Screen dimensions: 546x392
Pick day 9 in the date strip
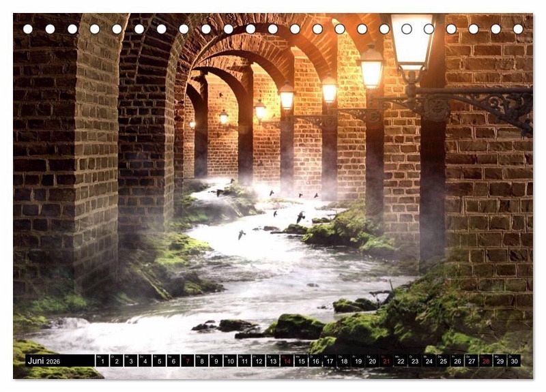pos(216,361)
